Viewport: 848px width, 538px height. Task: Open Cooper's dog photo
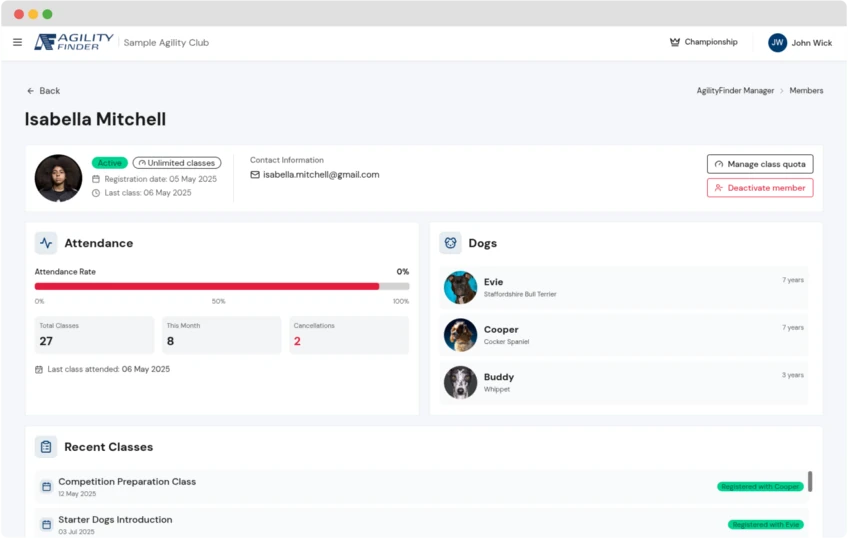tap(460, 335)
